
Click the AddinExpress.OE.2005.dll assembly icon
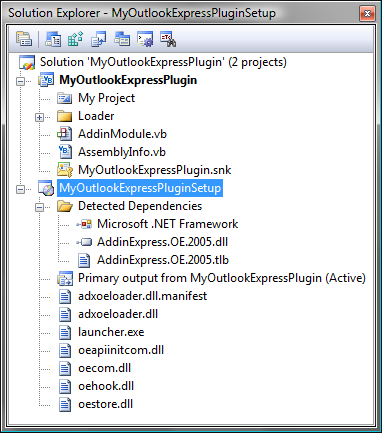pyautogui.click(x=84, y=242)
